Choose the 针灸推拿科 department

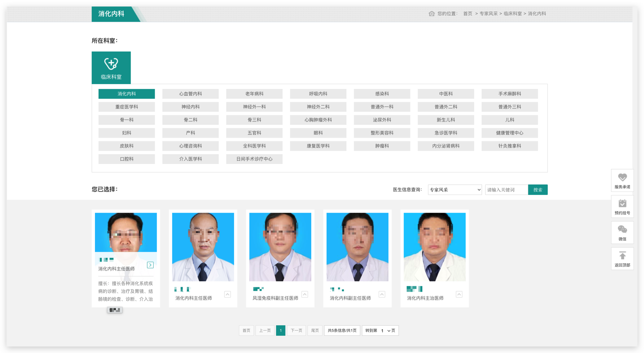[510, 146]
